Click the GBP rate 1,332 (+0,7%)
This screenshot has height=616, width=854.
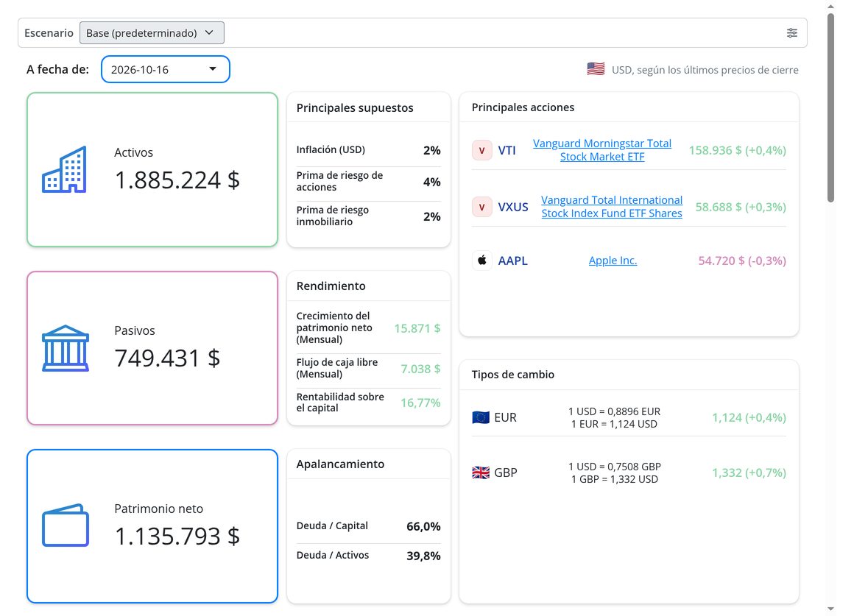(749, 472)
